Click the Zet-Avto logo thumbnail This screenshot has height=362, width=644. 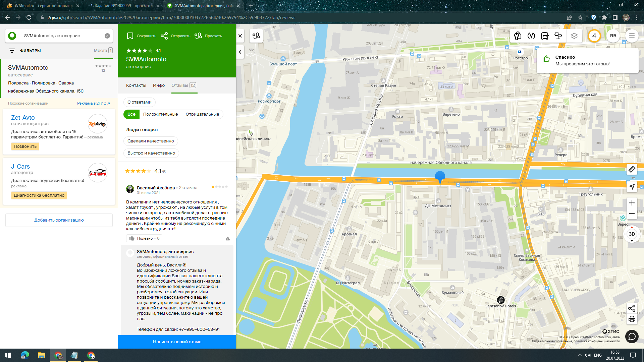[98, 124]
